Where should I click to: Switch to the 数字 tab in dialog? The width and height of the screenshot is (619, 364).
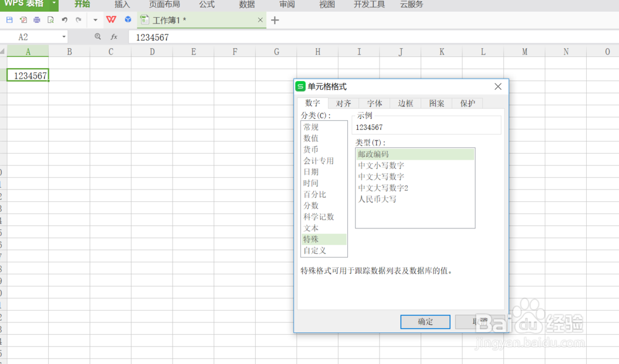pos(312,103)
